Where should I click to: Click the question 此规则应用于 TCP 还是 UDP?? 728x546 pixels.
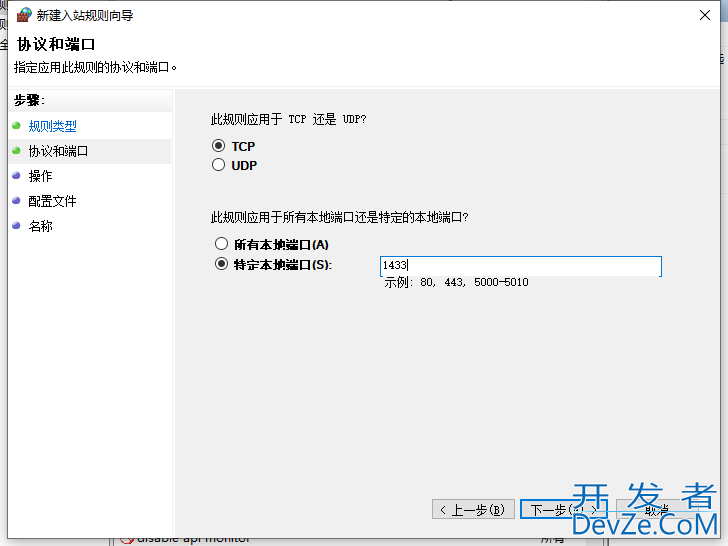tap(288, 119)
